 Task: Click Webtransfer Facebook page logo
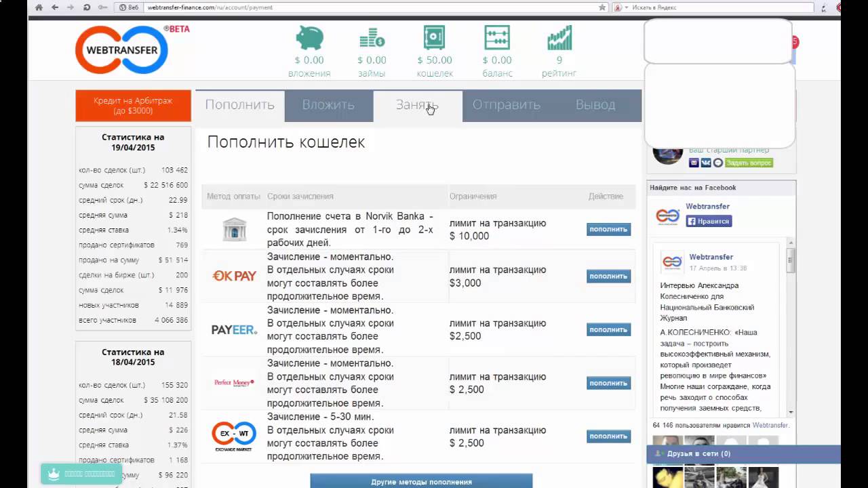667,216
